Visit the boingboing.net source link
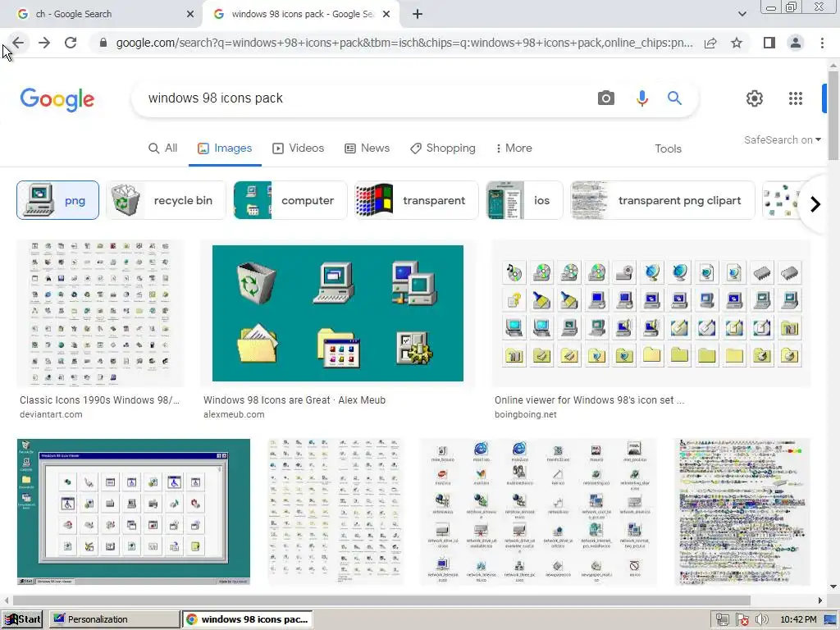The image size is (840, 630). [x=526, y=414]
